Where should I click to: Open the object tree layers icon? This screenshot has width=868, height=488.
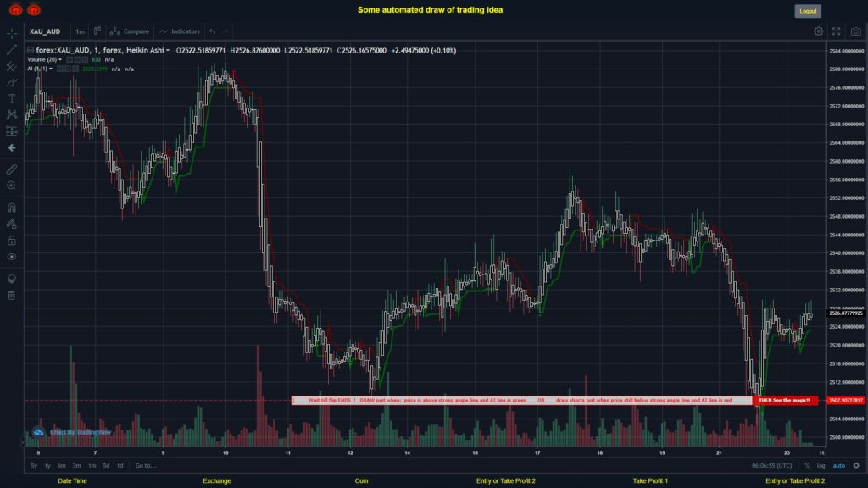click(12, 279)
